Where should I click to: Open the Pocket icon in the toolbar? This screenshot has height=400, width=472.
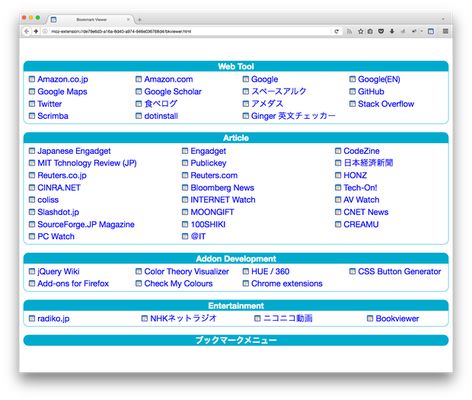[x=381, y=31]
